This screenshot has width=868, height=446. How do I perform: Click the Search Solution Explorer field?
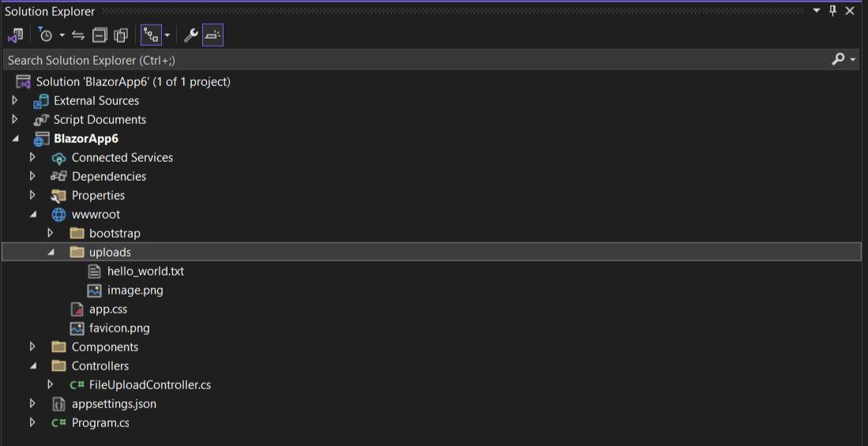coord(395,60)
